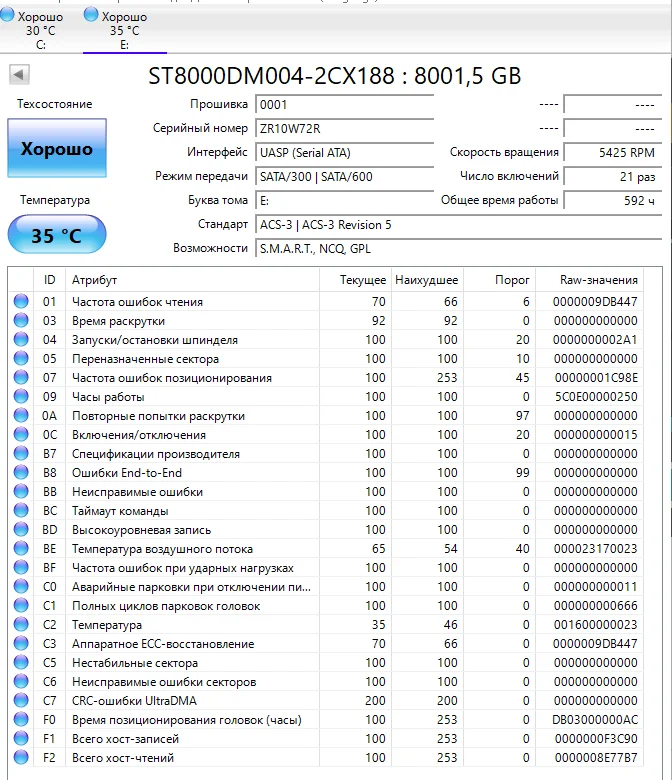Image resolution: width=672 pixels, height=780 pixels.
Task: Select the Аппаратное ECC-восстановление attribute name
Action: pos(163,644)
